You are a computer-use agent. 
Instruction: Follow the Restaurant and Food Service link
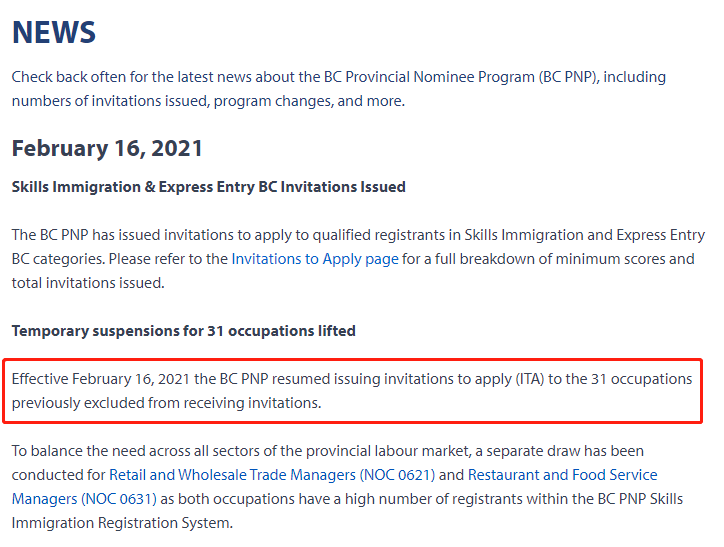click(x=562, y=475)
